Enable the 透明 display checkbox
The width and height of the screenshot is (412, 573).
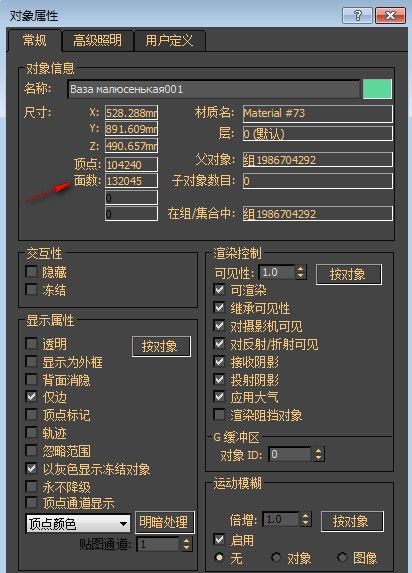click(x=31, y=344)
